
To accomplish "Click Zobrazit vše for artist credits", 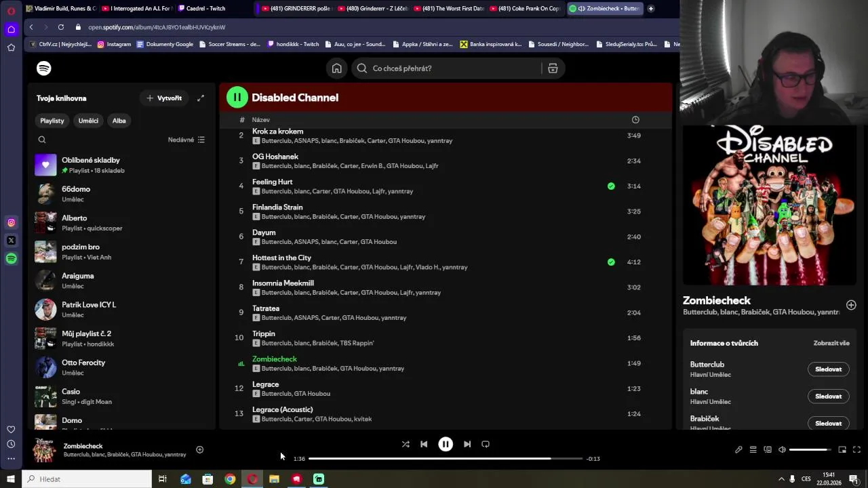I will (x=831, y=343).
